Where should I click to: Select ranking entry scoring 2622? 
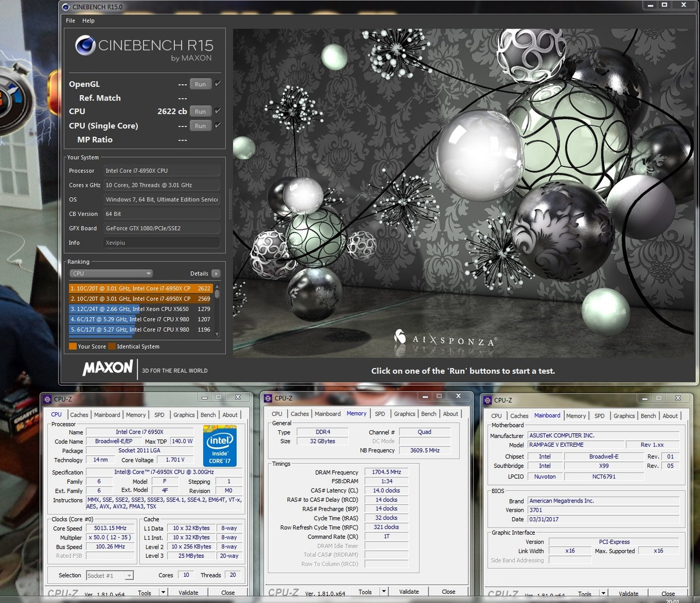pos(141,288)
